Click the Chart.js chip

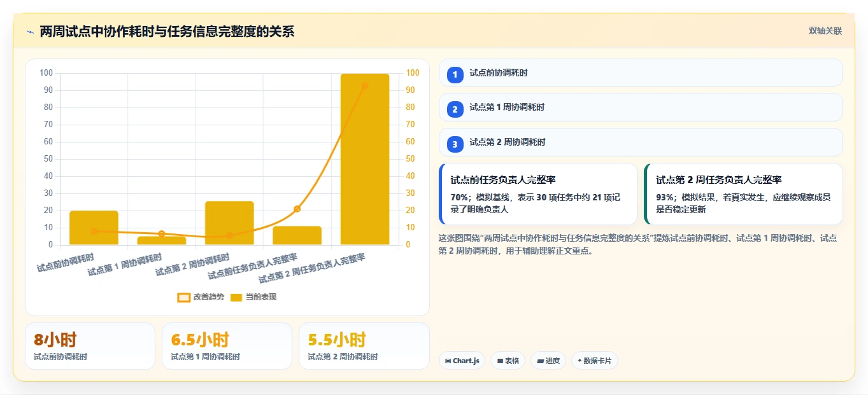coord(462,361)
